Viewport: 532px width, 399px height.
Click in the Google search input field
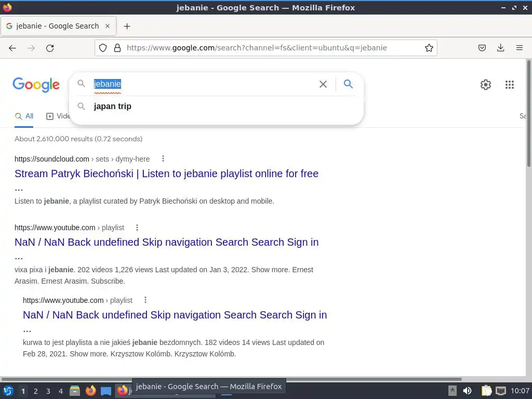[204, 84]
